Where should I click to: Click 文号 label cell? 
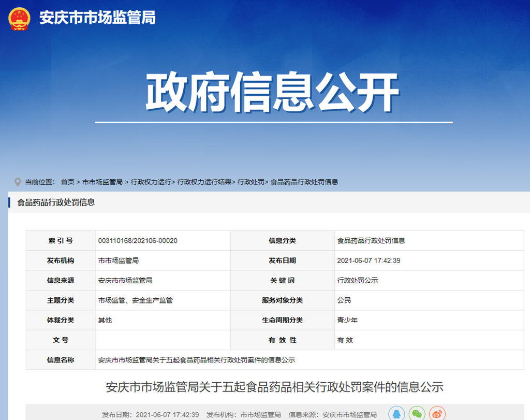point(61,340)
